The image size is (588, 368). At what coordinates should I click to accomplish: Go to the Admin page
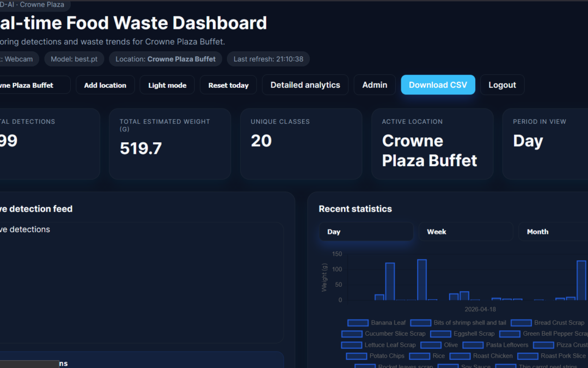point(375,85)
